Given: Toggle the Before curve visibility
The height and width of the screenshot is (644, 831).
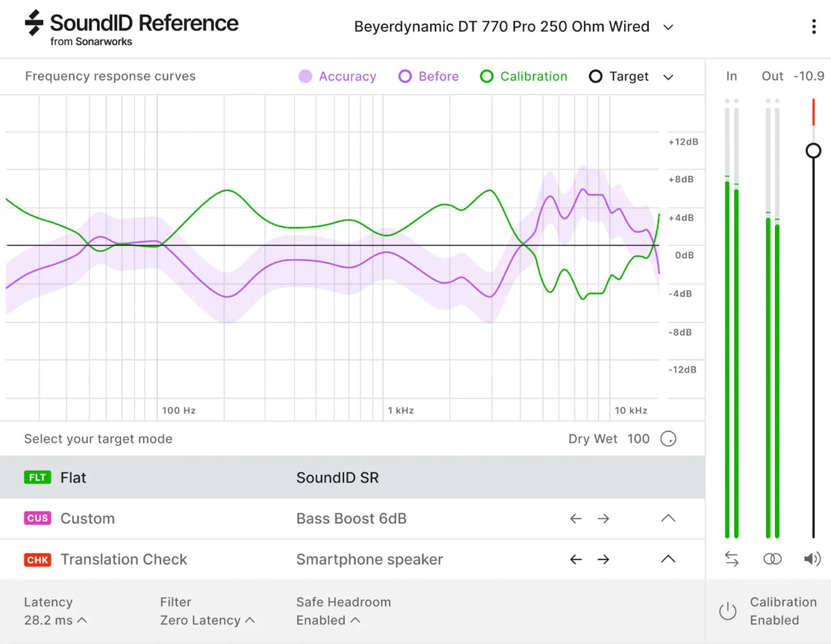Looking at the screenshot, I should coord(429,76).
